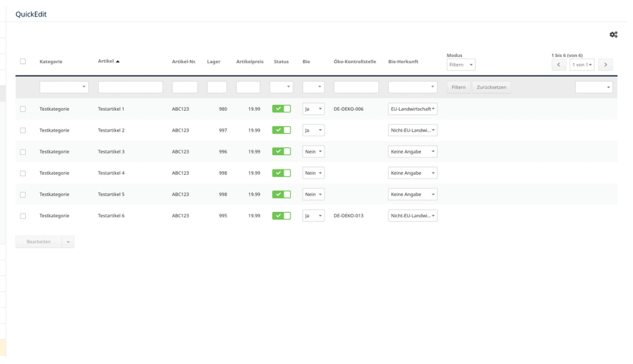Open the settings gears icon
This screenshot has height=364, width=633.
[613, 35]
